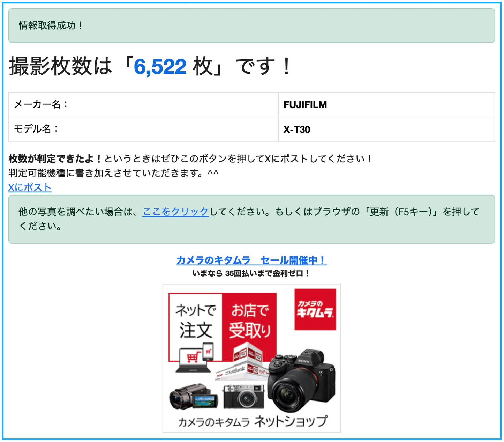Open the Xにポスト link
The height and width of the screenshot is (442, 504).
[x=29, y=187]
